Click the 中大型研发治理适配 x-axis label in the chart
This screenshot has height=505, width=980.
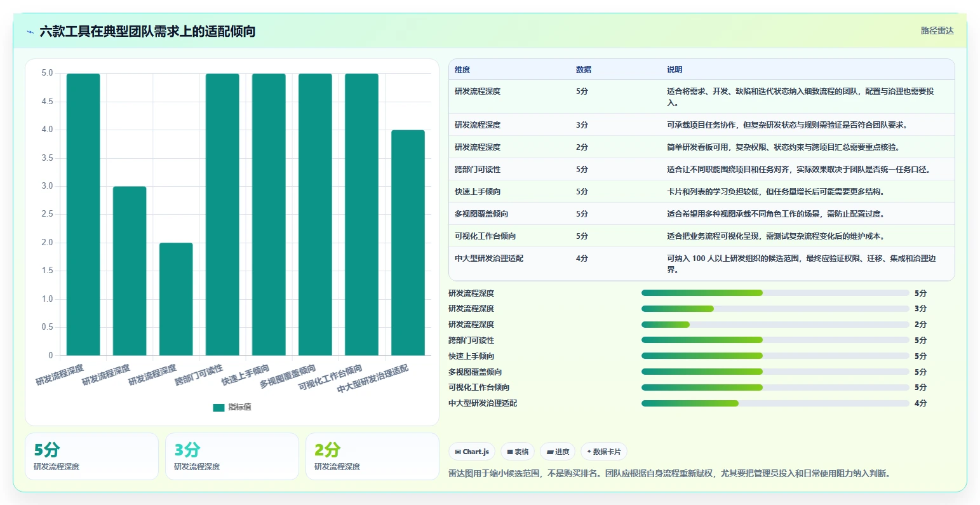pyautogui.click(x=373, y=379)
